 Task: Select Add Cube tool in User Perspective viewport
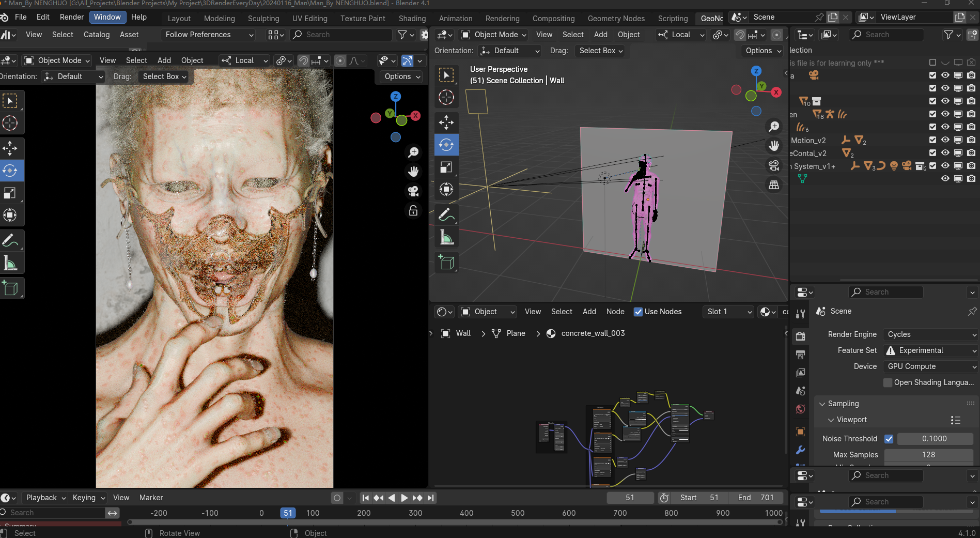pyautogui.click(x=446, y=263)
